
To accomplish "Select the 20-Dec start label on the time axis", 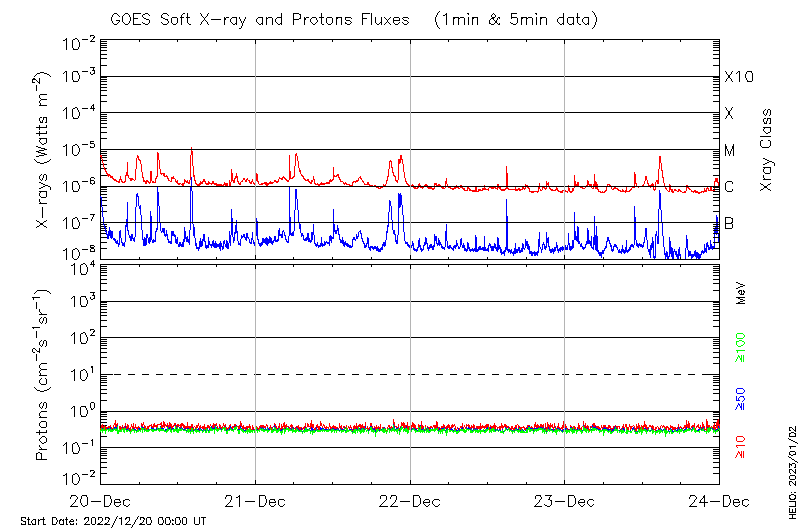I will pos(100,502).
